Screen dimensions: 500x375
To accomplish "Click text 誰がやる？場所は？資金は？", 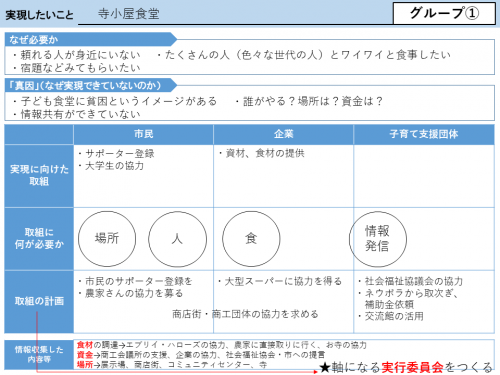I will click(313, 101).
